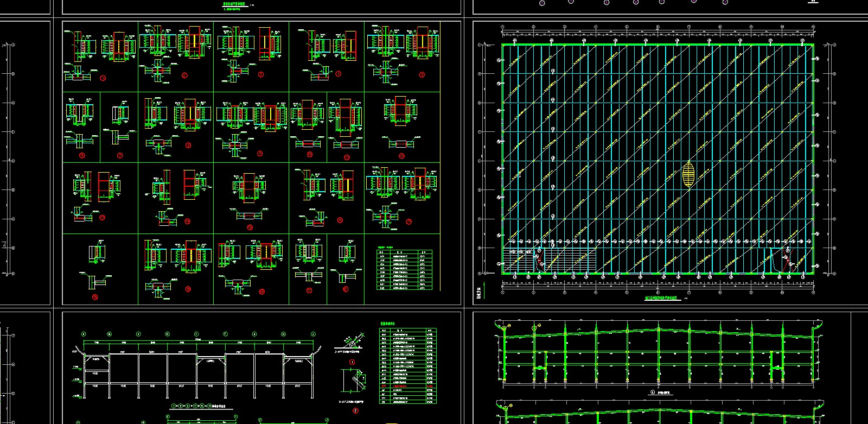
Task: Select red node marker 21 in connection details
Action: (x=309, y=290)
